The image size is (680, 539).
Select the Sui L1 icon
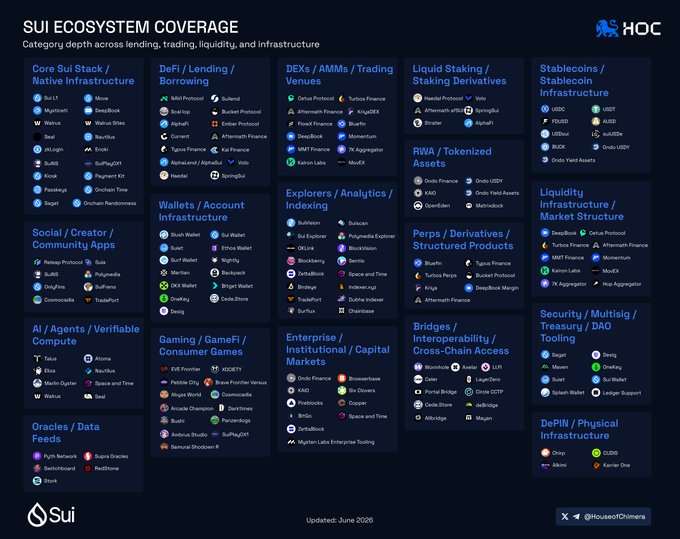[x=37, y=98]
